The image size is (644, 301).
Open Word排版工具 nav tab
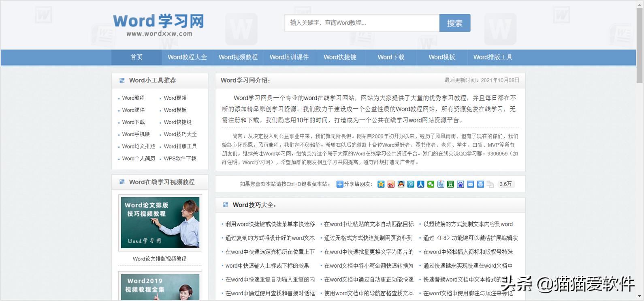(x=493, y=57)
